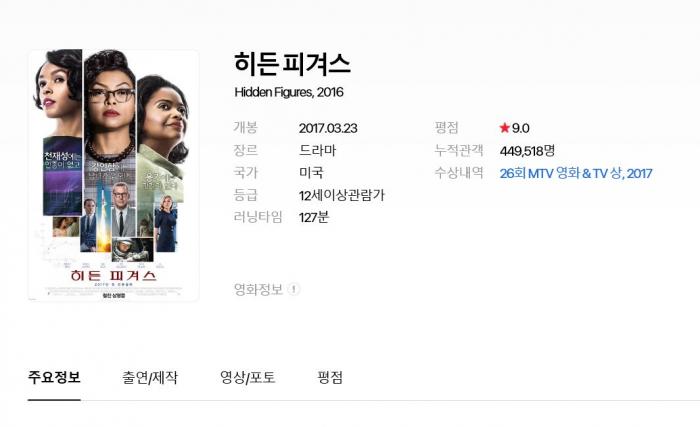Click the 449,518명 audience count
Image resolution: width=700 pixels, height=427 pixels.
(x=527, y=151)
